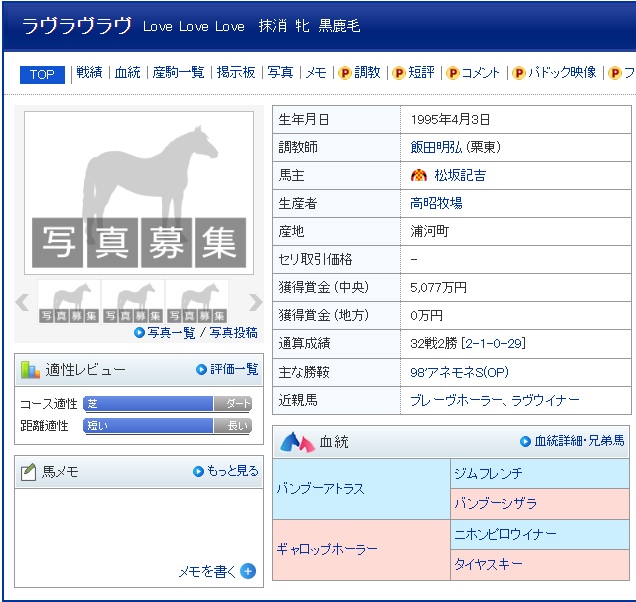Open the TOP tab
Screen dimensions: 636x602
(x=42, y=75)
